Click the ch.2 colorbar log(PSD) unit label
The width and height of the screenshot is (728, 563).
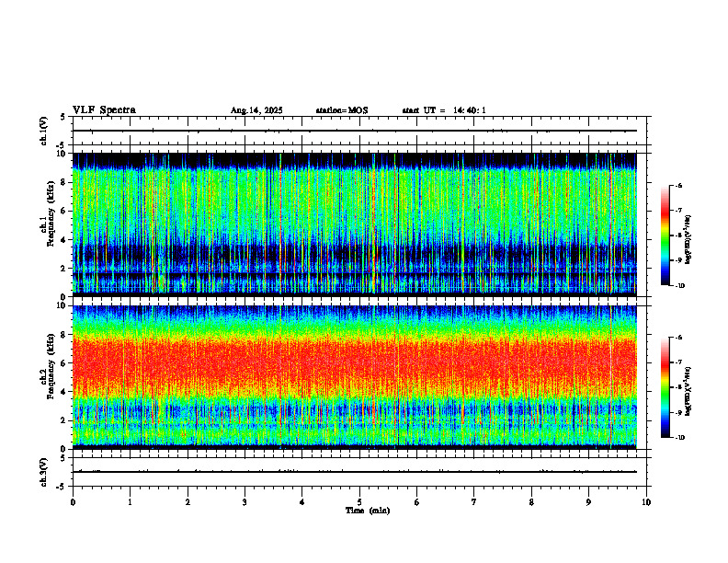pos(688,391)
